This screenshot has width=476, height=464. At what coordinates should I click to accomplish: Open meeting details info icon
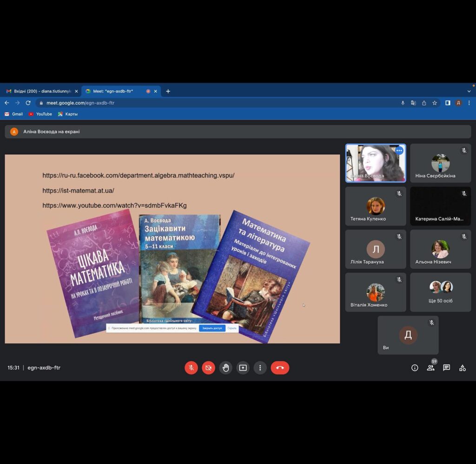click(x=415, y=368)
